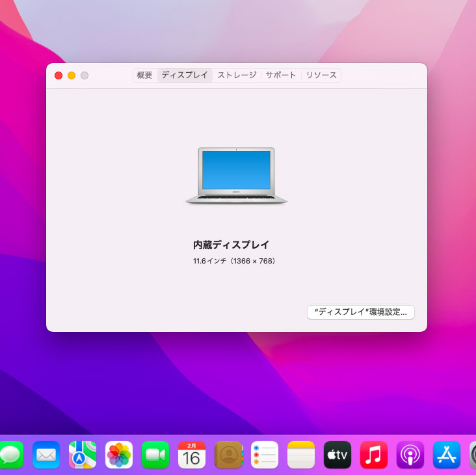Launch FaceTime from the Dock
Viewport: 476px width, 475px height.
155,455
